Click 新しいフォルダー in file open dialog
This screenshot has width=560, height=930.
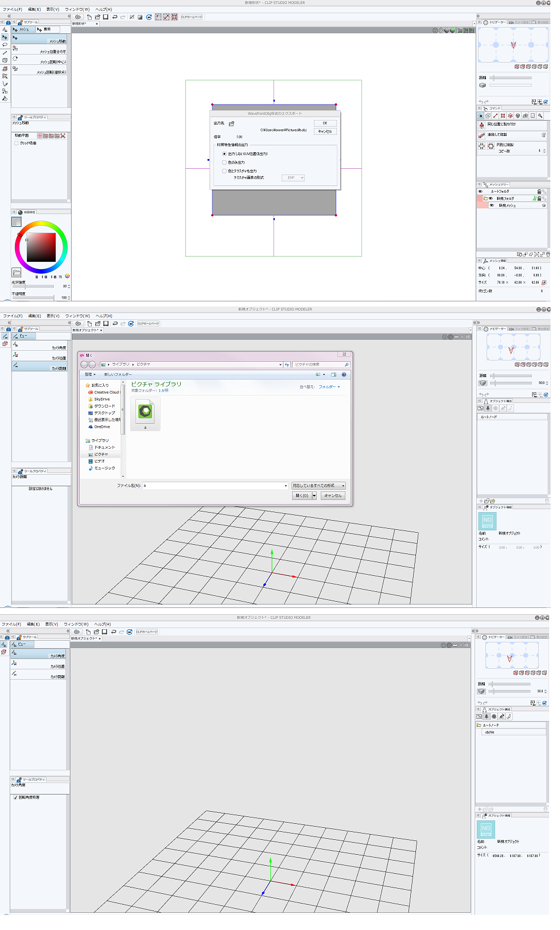pyautogui.click(x=118, y=374)
